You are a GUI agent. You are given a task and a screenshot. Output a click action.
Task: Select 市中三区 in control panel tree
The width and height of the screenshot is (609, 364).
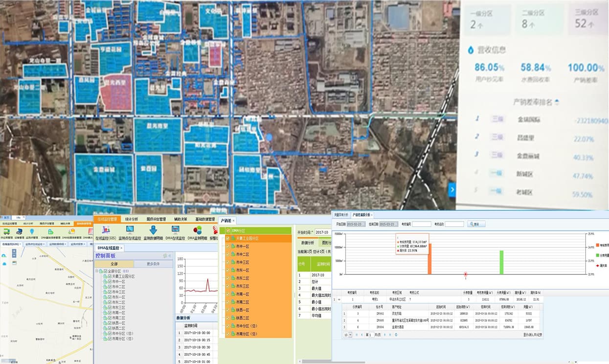[x=118, y=292]
